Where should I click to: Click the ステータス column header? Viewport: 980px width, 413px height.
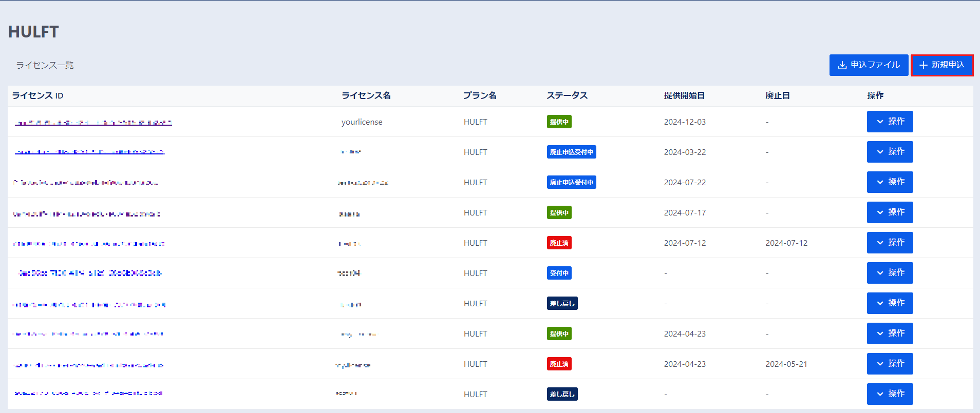(567, 96)
